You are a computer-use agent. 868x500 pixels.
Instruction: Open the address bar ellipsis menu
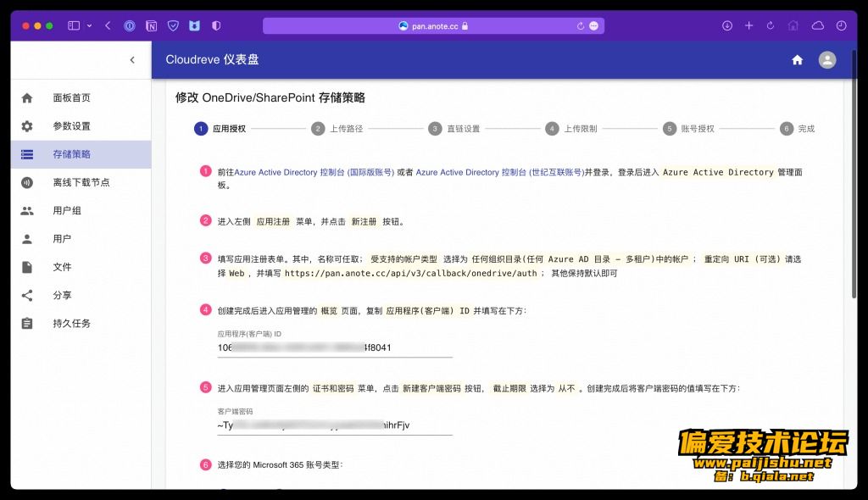[593, 26]
